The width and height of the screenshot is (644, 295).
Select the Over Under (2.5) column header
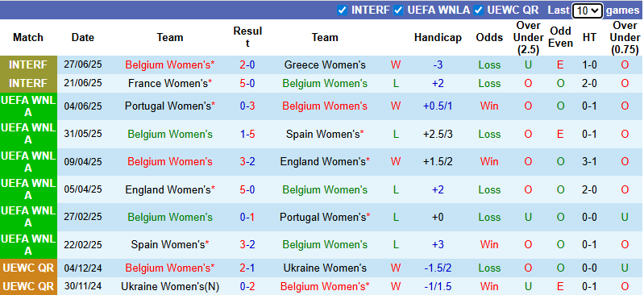528,37
